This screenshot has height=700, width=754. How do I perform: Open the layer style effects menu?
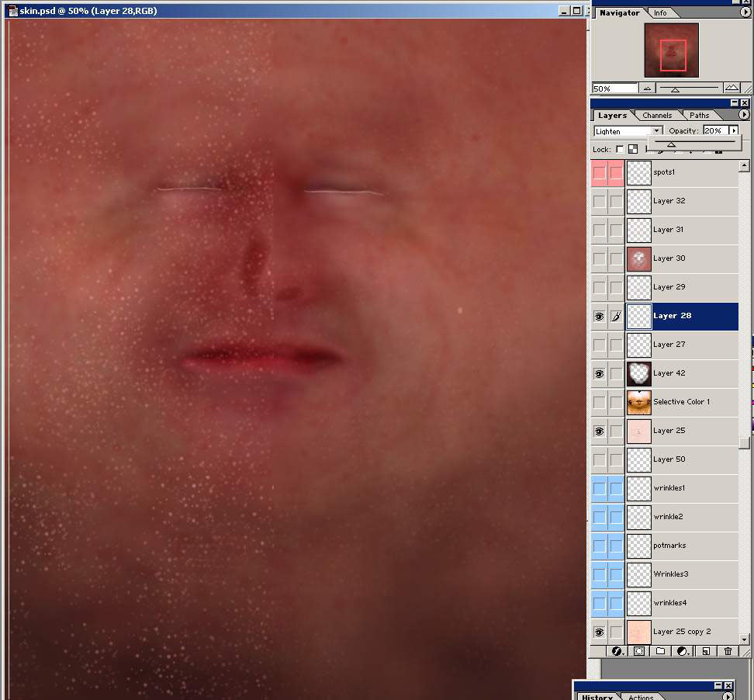(x=617, y=652)
